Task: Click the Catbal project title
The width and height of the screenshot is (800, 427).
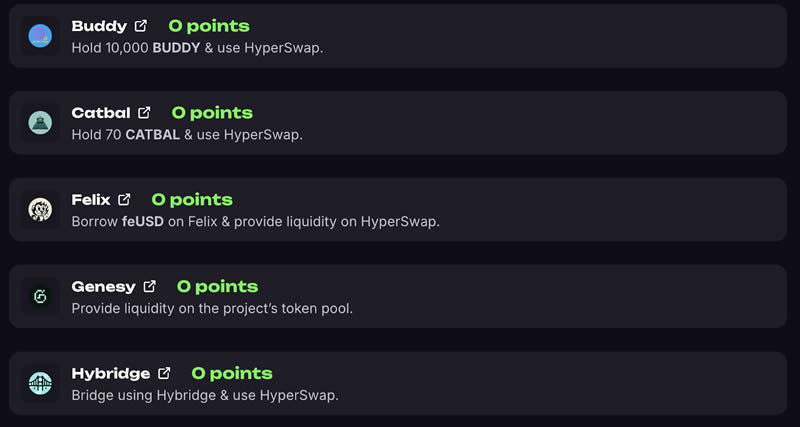Action: [x=101, y=113]
